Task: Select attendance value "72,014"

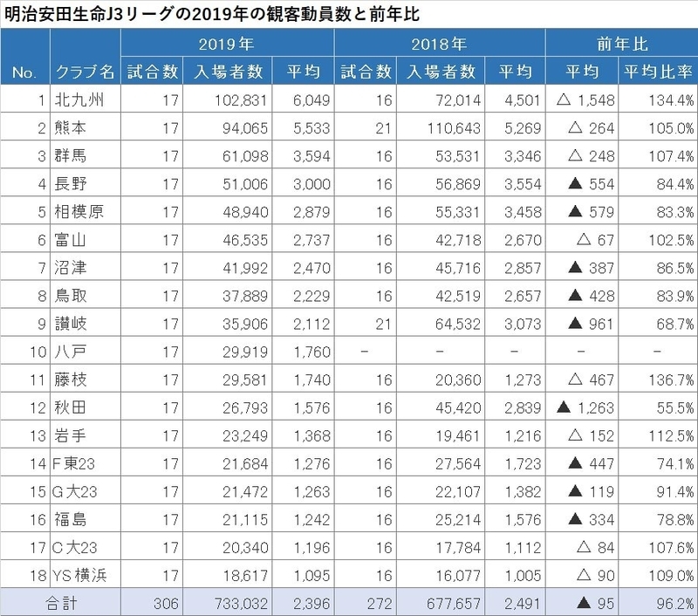Action: [x=458, y=100]
